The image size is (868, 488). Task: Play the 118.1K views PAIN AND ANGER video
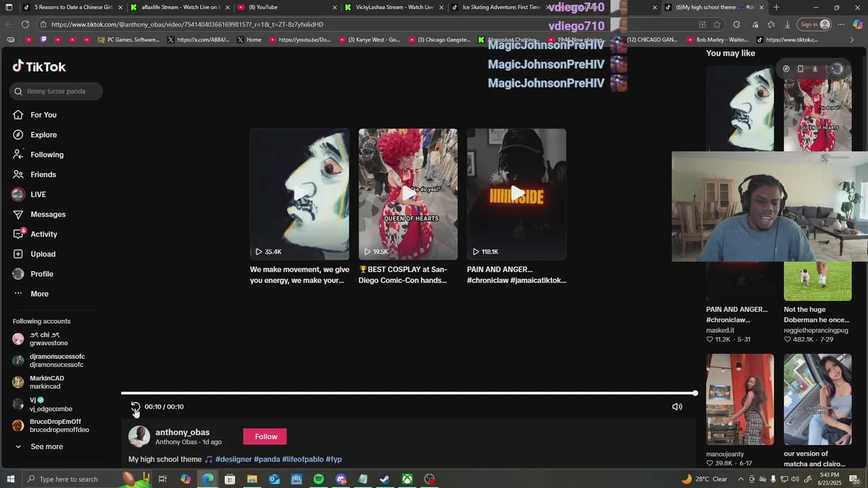tap(517, 194)
